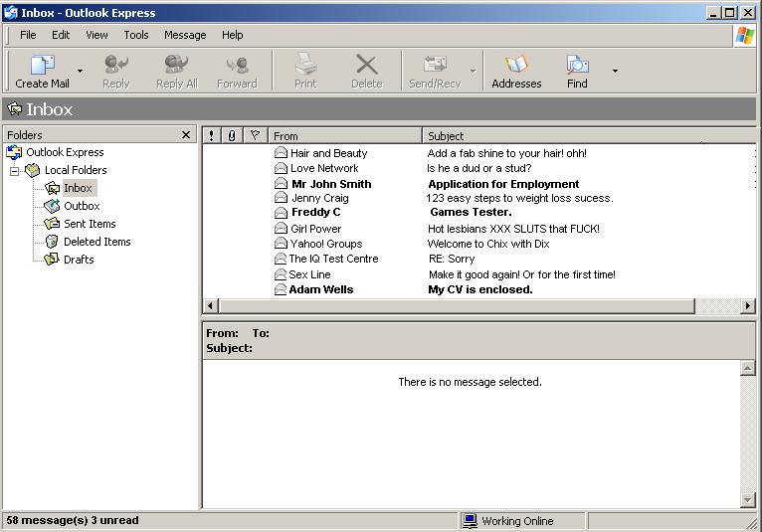
Task: Collapse the Local Folders tree node
Action: click(x=15, y=171)
